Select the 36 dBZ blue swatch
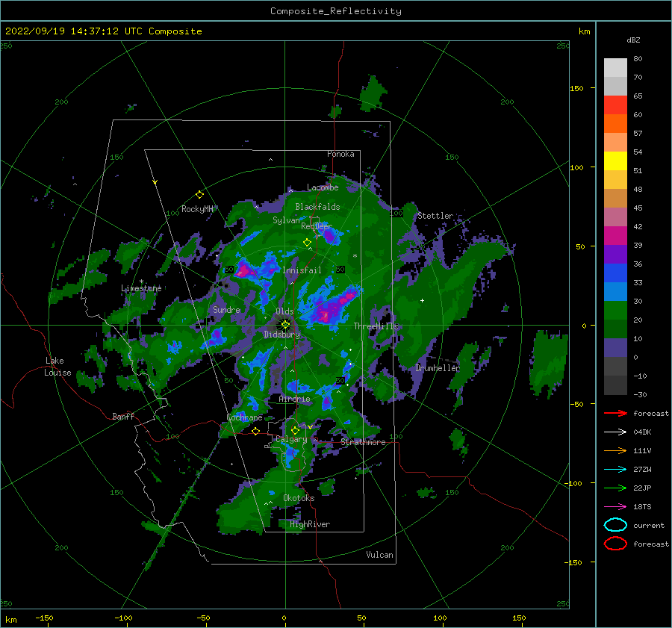The image size is (672, 628). coord(615,273)
